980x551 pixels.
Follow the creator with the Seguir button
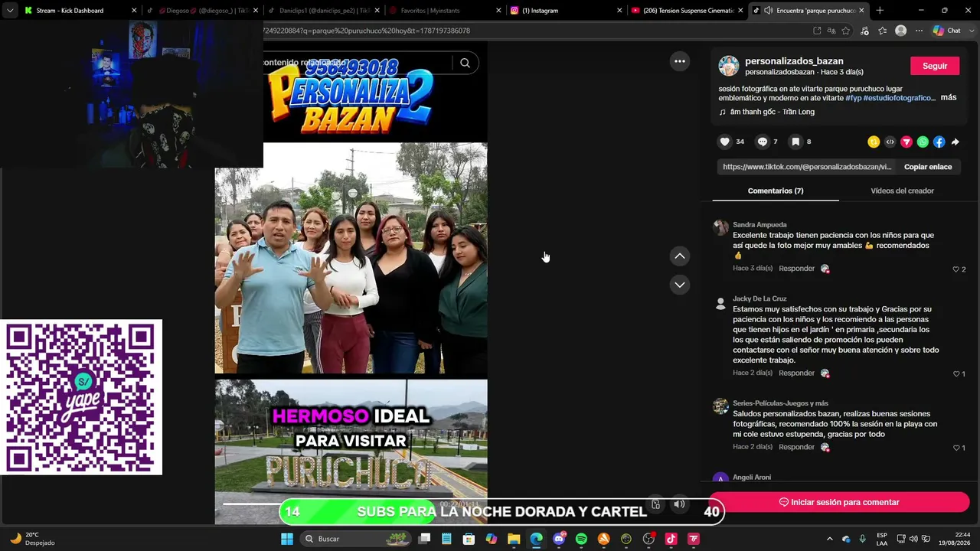tap(935, 66)
